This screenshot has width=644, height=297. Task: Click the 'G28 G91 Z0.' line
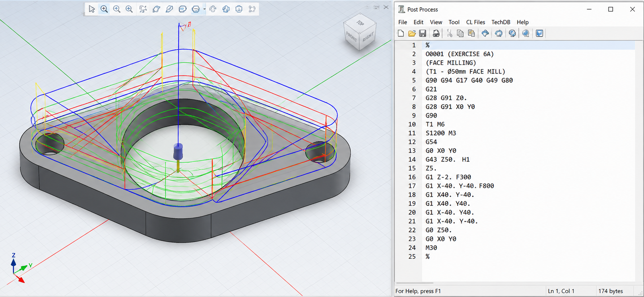446,98
